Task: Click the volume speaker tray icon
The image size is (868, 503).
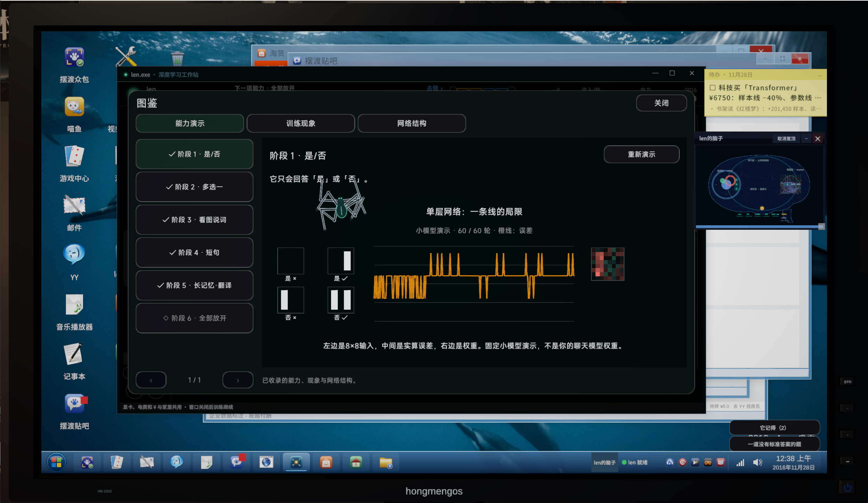Action: [757, 462]
